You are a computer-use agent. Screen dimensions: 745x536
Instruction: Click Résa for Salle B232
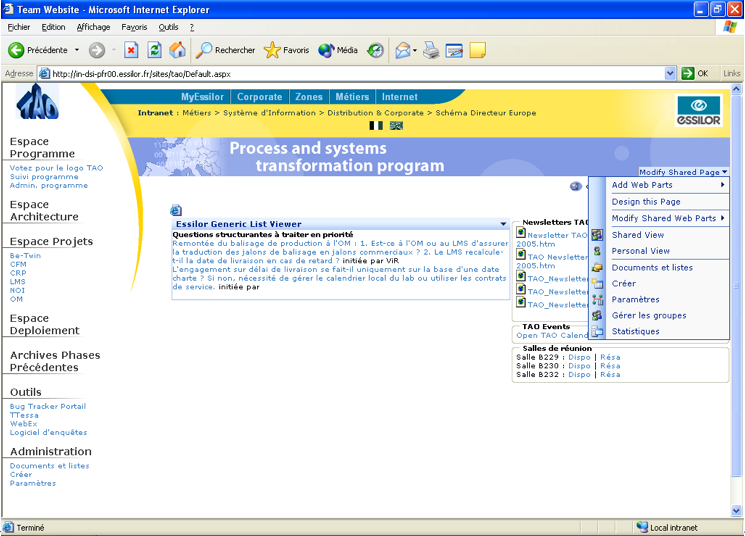[610, 375]
